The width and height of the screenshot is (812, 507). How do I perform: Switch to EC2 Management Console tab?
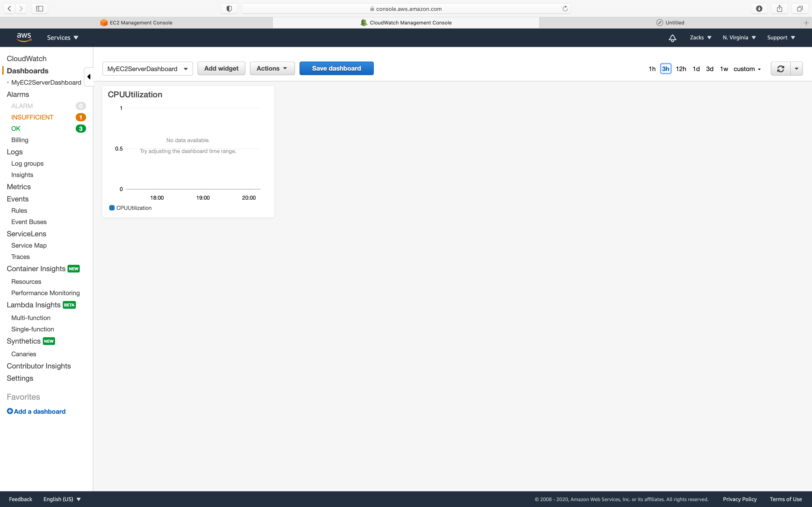(x=136, y=23)
